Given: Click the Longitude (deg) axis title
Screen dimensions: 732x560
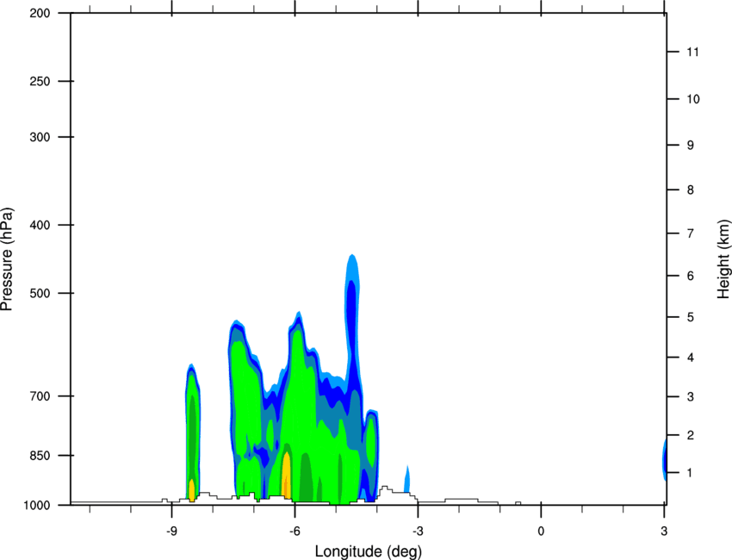Looking at the screenshot, I should (x=369, y=551).
